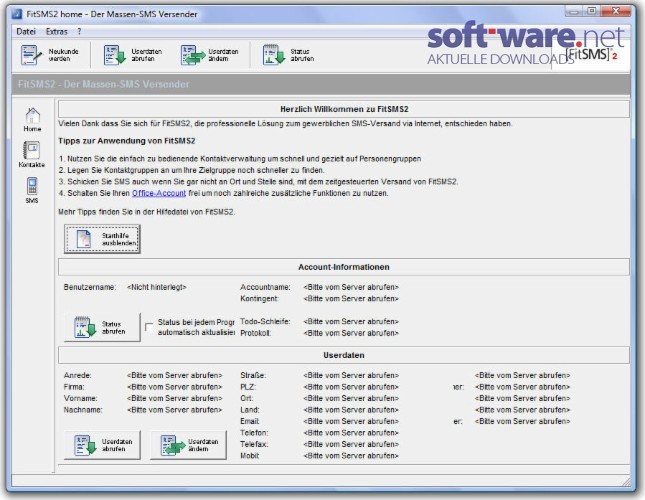Open the Datei menu
The height and width of the screenshot is (500, 645).
pyautogui.click(x=26, y=32)
